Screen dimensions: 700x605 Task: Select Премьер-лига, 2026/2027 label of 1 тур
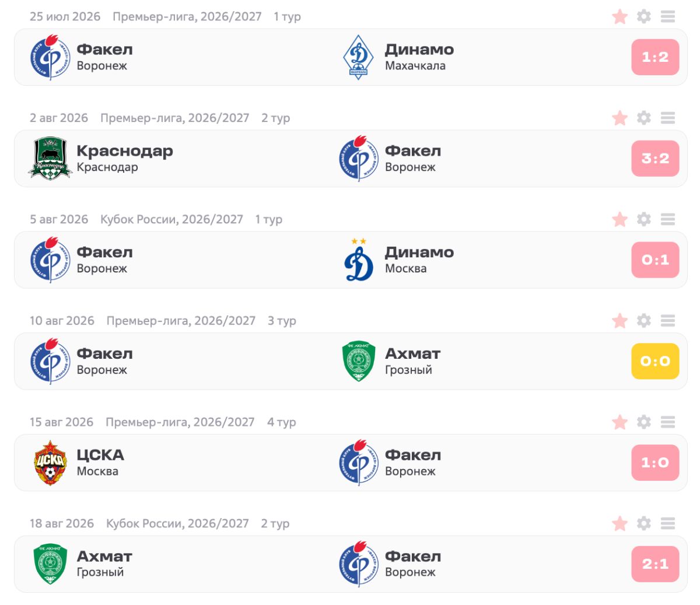point(187,16)
